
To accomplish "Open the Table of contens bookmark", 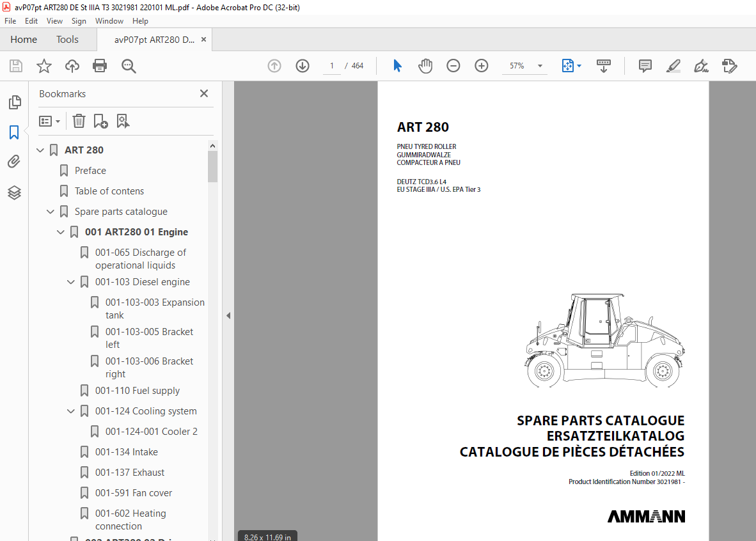I will click(109, 191).
